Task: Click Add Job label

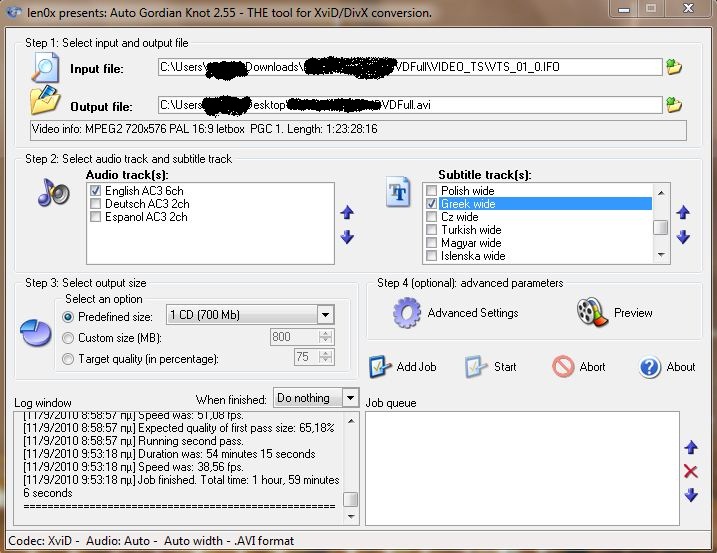Action: click(416, 367)
